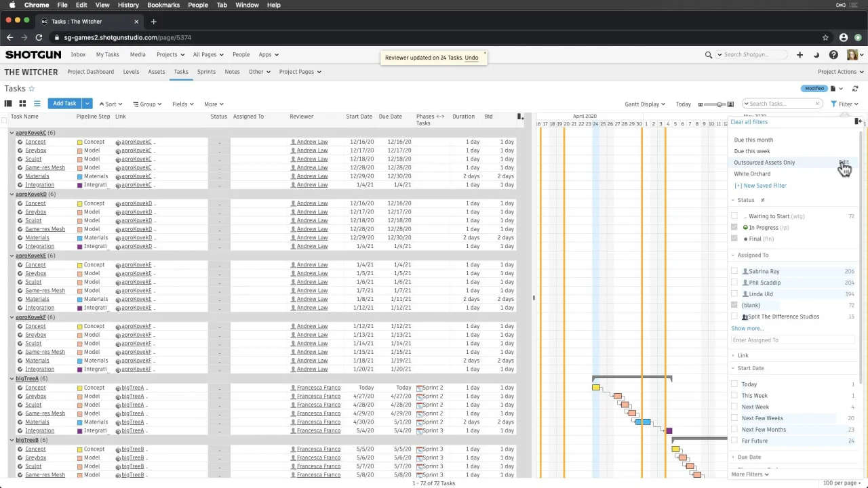Check the Sabrina Ray assignee filter
The width and height of the screenshot is (868, 488).
pos(734,271)
